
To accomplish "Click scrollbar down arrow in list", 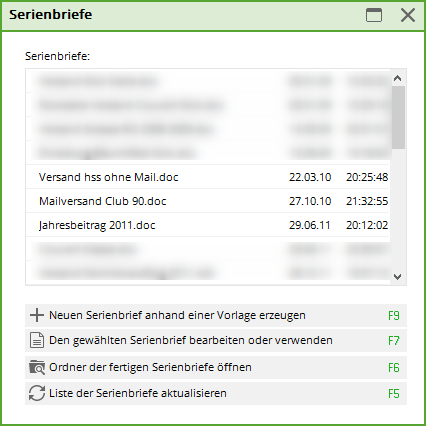I will click(397, 277).
